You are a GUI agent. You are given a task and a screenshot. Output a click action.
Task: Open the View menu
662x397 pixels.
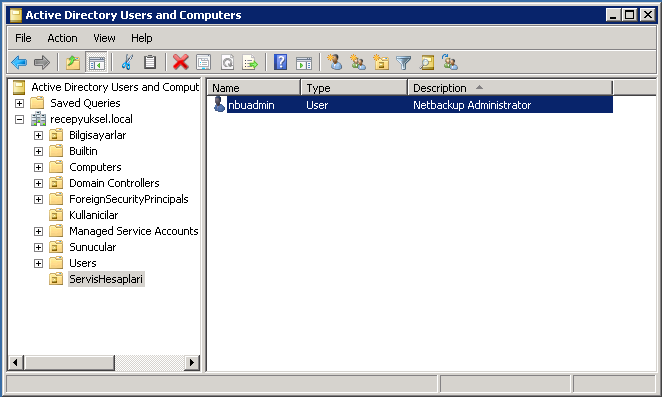tap(104, 38)
